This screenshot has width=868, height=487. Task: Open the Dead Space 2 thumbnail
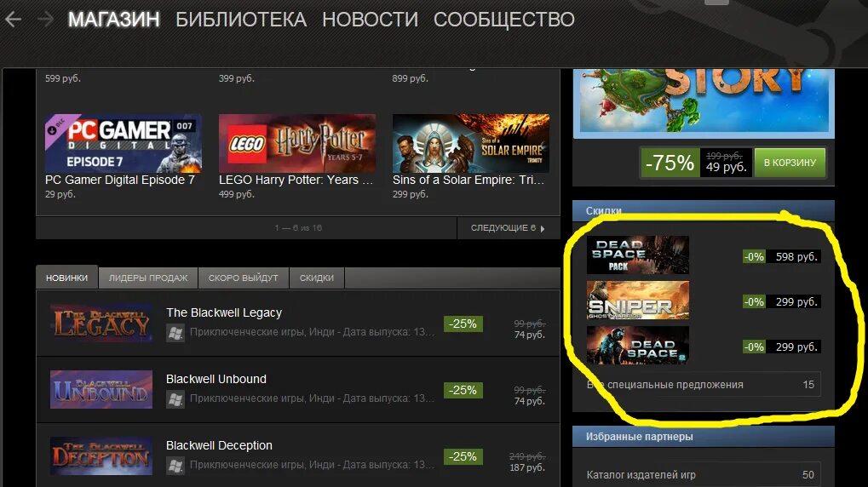[638, 346]
